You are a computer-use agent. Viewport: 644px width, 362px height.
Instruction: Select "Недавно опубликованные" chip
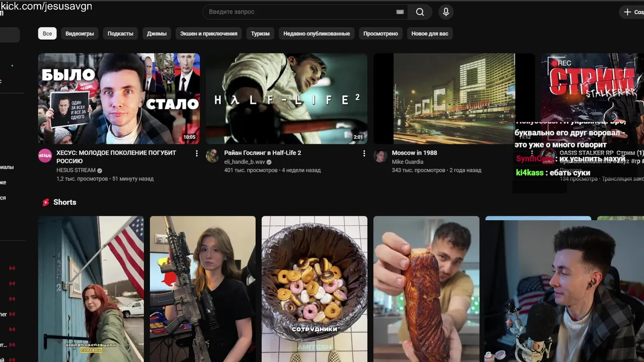316,34
